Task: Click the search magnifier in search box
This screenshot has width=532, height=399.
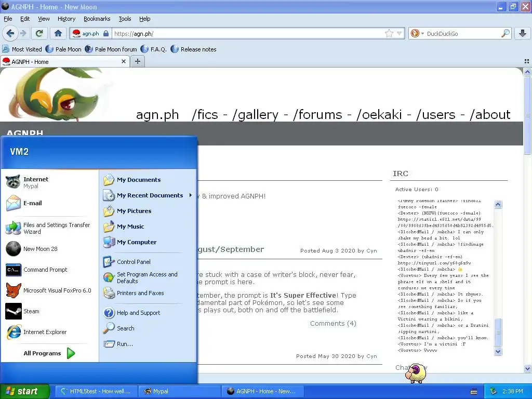Action: 505,33
